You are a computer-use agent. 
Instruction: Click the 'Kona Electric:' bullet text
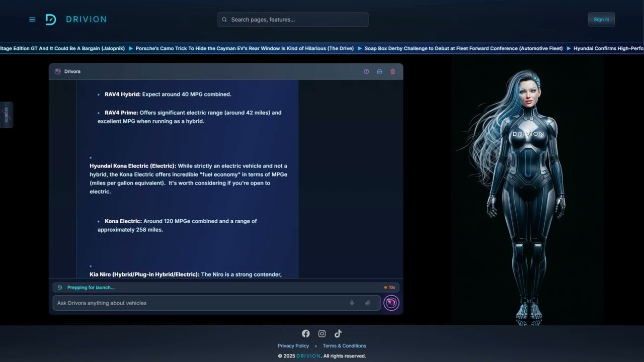tap(123, 221)
